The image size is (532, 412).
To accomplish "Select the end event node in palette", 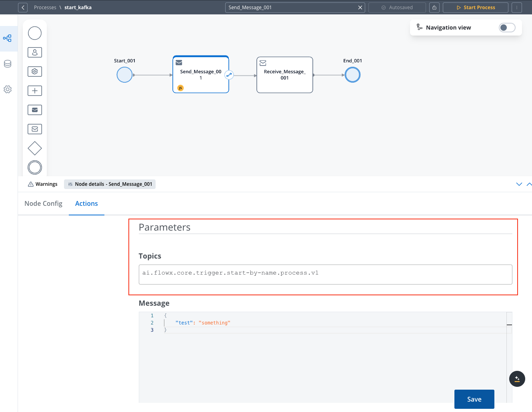I will pos(35,167).
